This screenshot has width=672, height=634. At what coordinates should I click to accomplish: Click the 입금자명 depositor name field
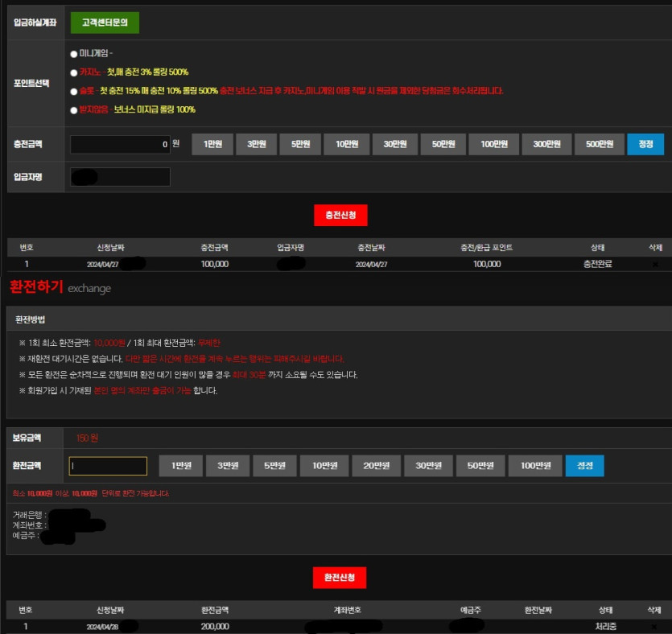coord(120,177)
